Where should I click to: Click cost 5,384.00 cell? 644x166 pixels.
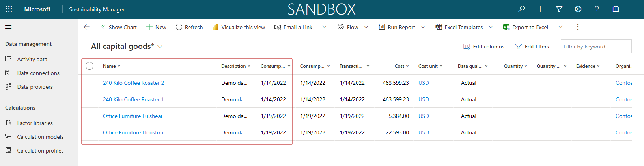[x=399, y=116]
